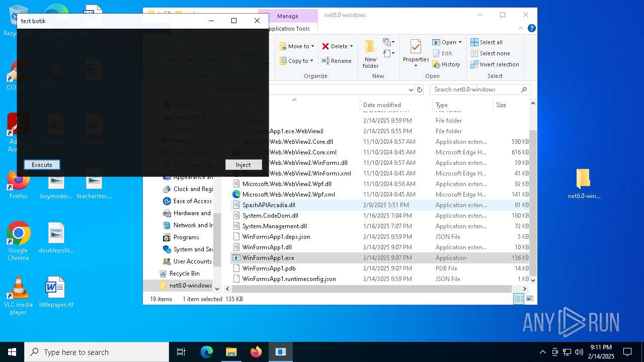Sort by Type column header

coord(462,105)
